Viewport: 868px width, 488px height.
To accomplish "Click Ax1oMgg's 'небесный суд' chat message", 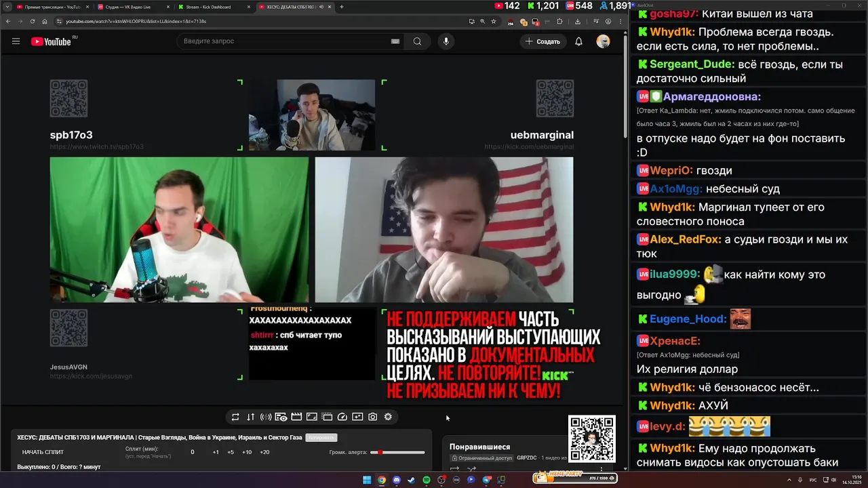I will click(743, 189).
